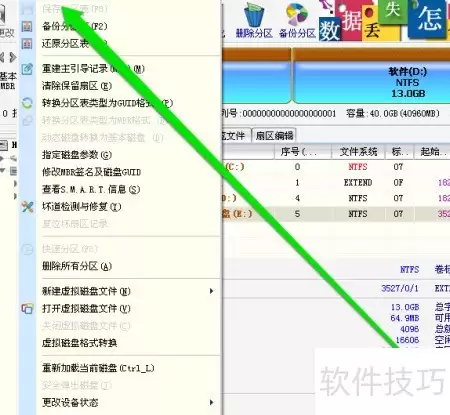The height and width of the screenshot is (415, 450).
Task: Choose 清除保留扇区 menu entry
Action: point(77,86)
